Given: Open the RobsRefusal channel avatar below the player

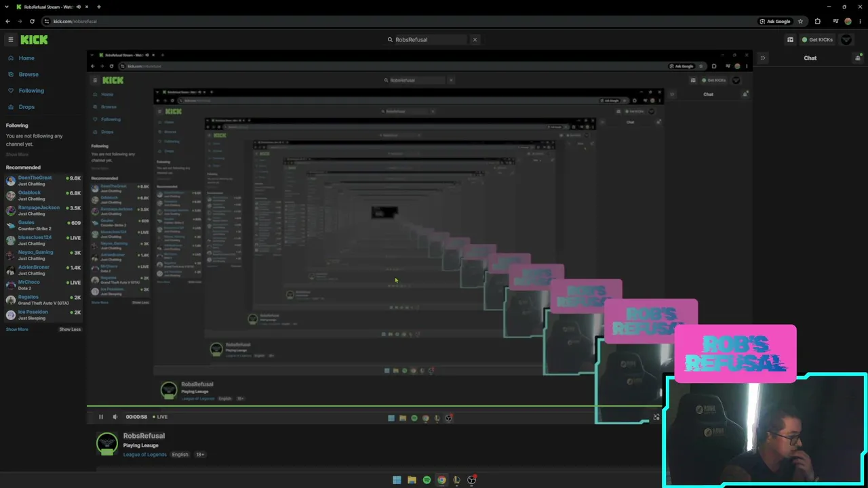Looking at the screenshot, I should coord(106,443).
